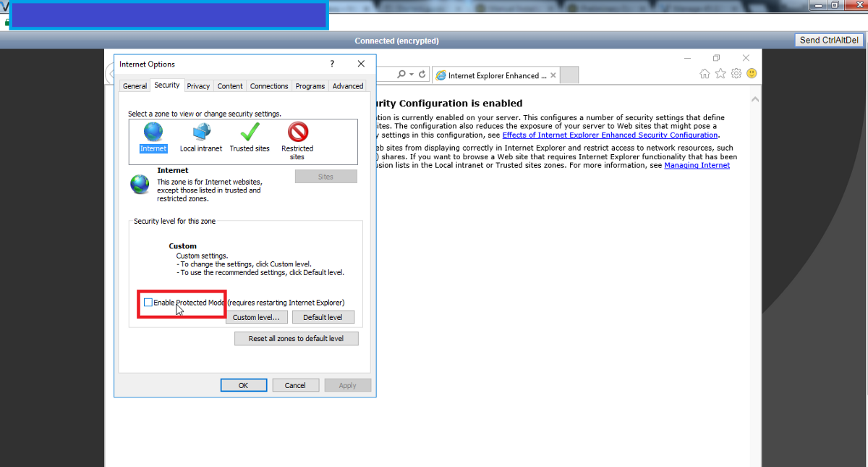This screenshot has height=467, width=868.
Task: Click the Refresh icon in the address bar
Action: point(422,75)
